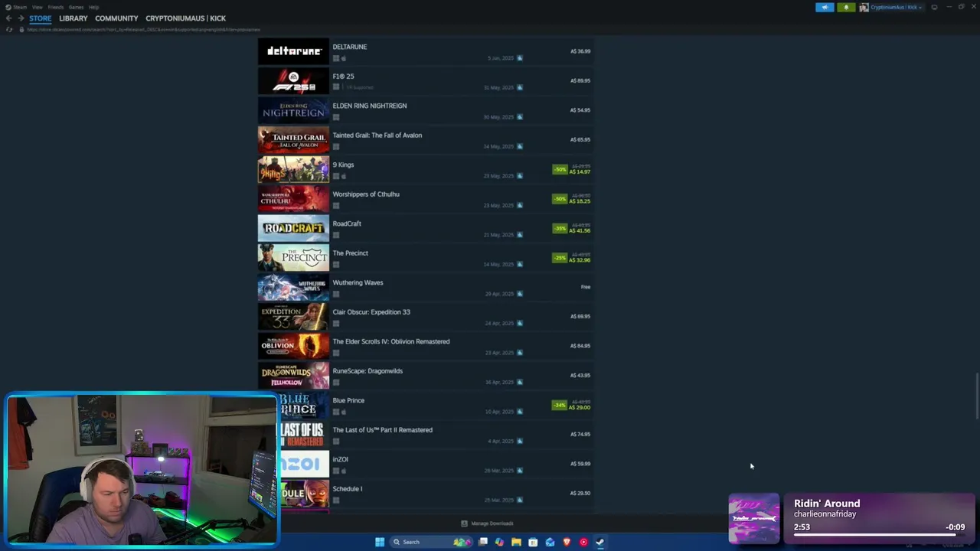The image size is (980, 551).
Task: Open Brave browser from the taskbar
Action: [x=567, y=542]
